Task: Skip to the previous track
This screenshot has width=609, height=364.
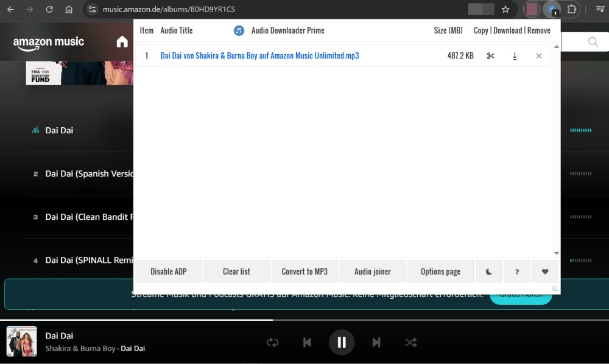Action: coord(307,342)
